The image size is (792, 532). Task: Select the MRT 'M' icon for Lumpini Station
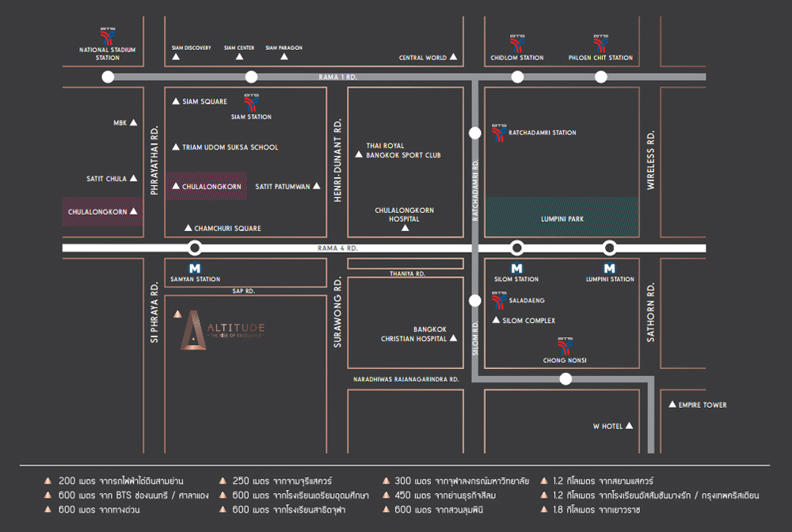[610, 268]
